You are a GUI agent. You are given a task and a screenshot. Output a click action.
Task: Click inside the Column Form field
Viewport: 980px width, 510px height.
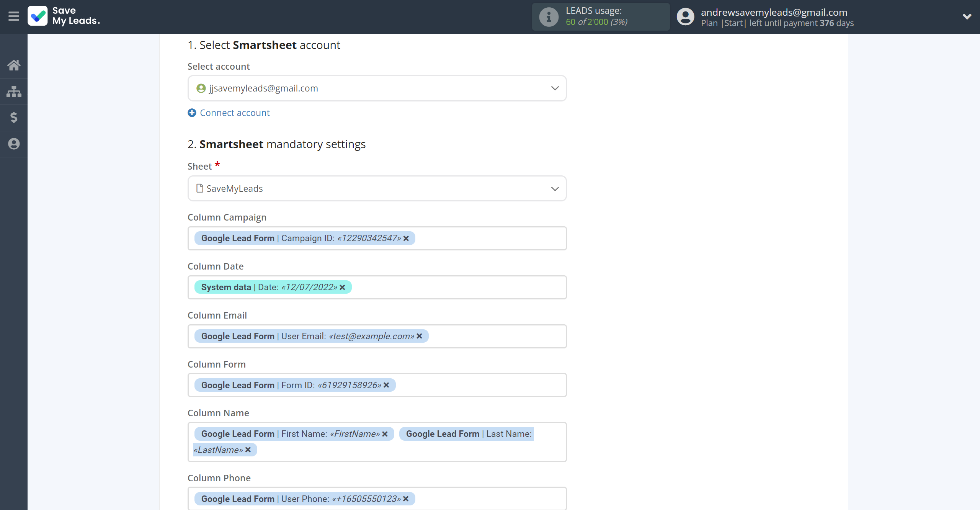coord(377,385)
